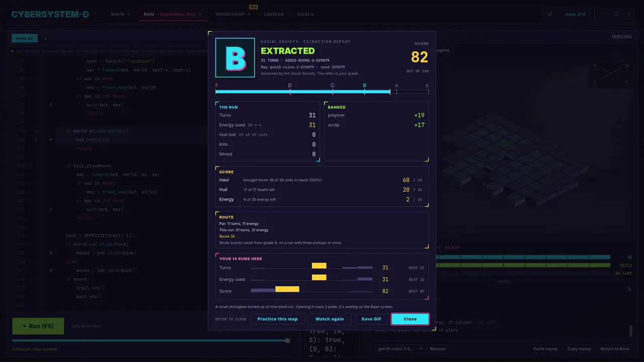
Task: Go to the LADDER tab
Action: (274, 14)
